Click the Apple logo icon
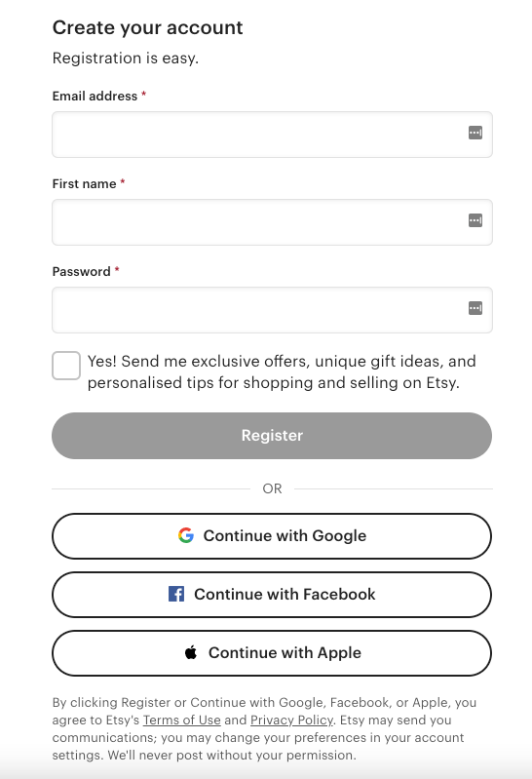The image size is (532, 779). (x=191, y=652)
